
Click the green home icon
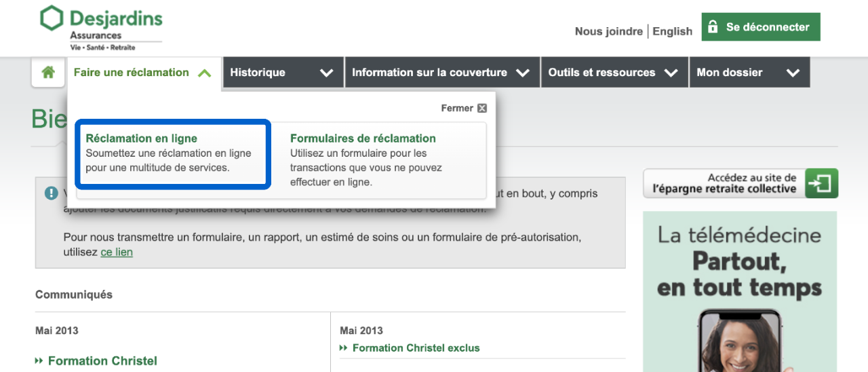coord(48,73)
